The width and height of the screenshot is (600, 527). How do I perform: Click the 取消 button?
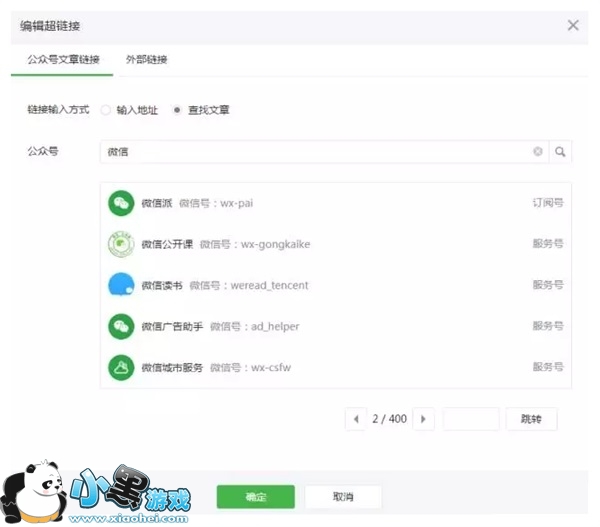pos(343,497)
